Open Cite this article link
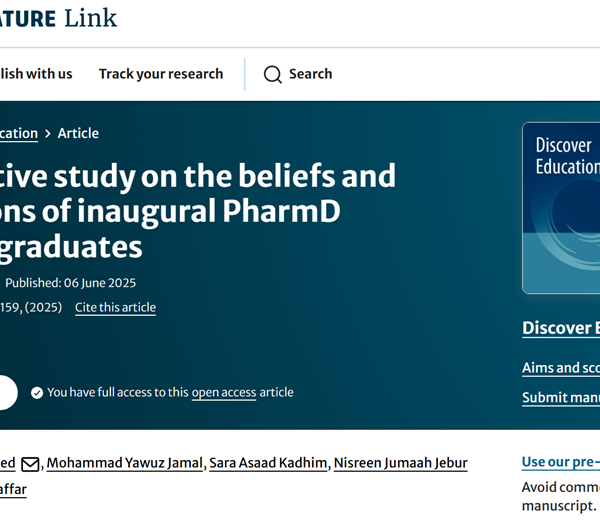 coord(116,307)
